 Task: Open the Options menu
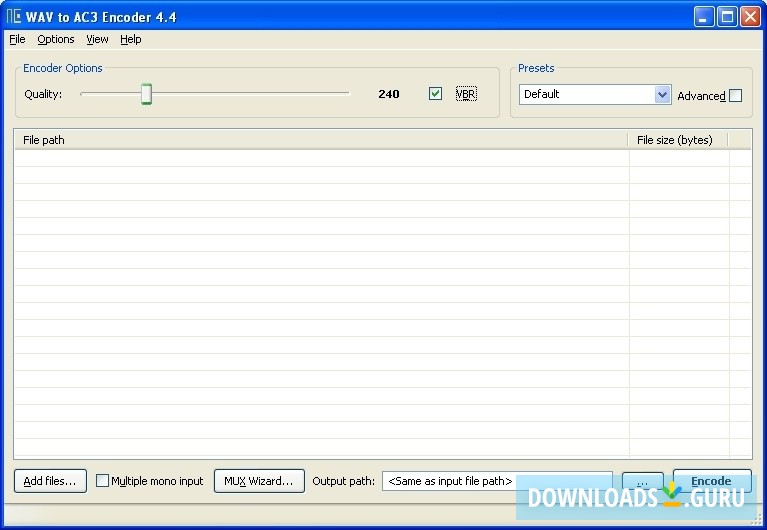(x=56, y=39)
